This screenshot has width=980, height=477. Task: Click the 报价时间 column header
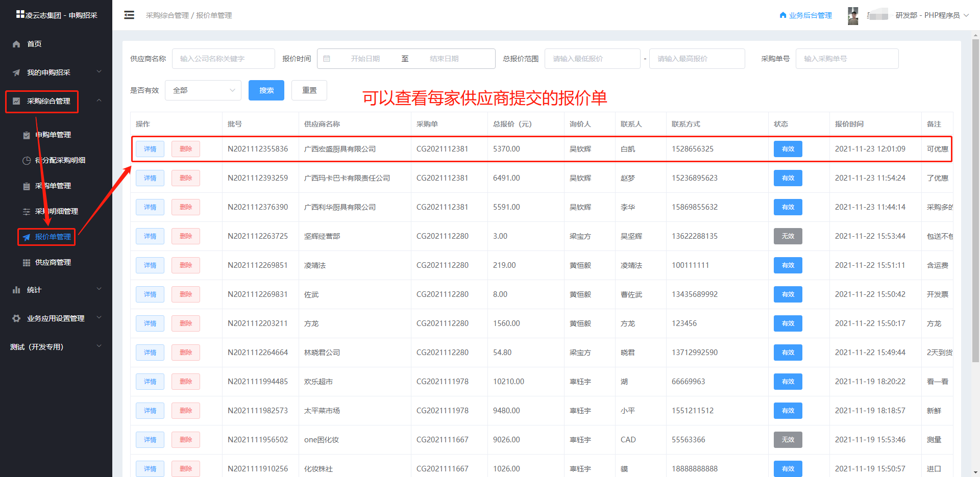pos(849,124)
